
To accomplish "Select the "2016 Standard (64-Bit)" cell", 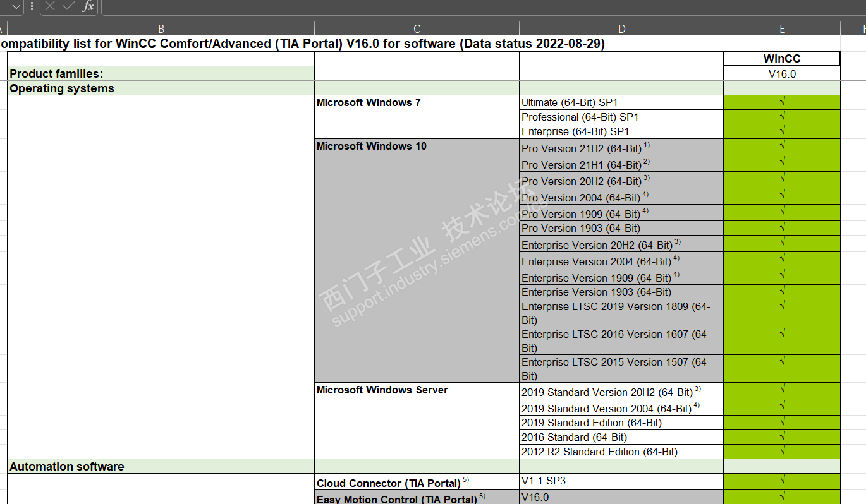I will coord(621,437).
